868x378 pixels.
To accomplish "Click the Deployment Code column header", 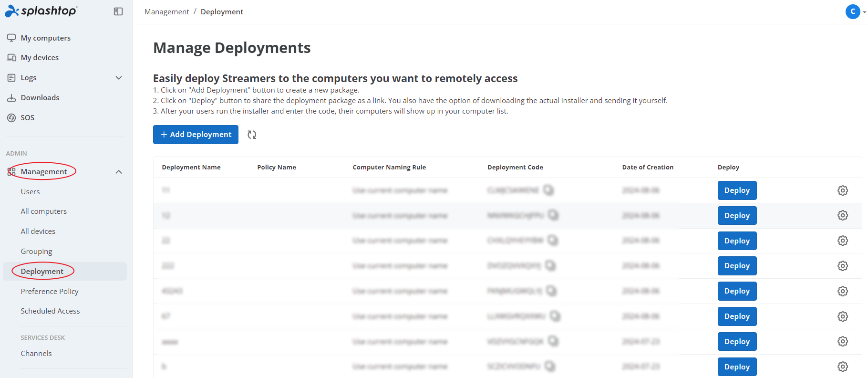I will point(515,167).
